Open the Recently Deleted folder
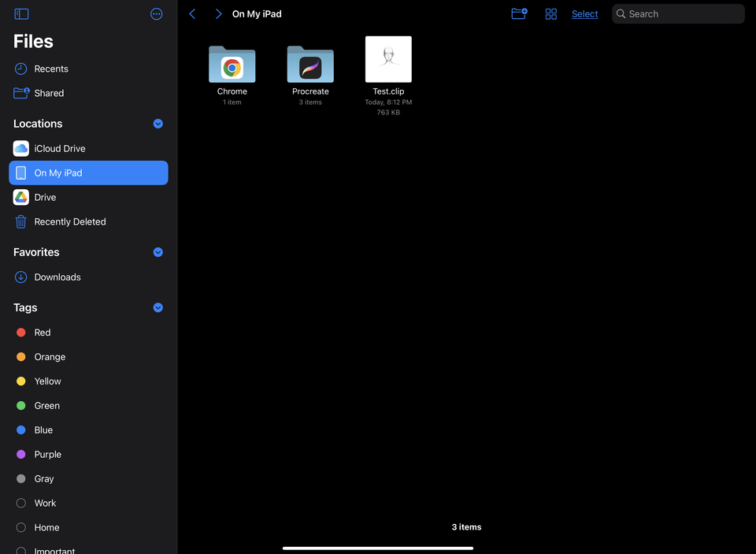Screen dimensions: 756x554 [69, 221]
